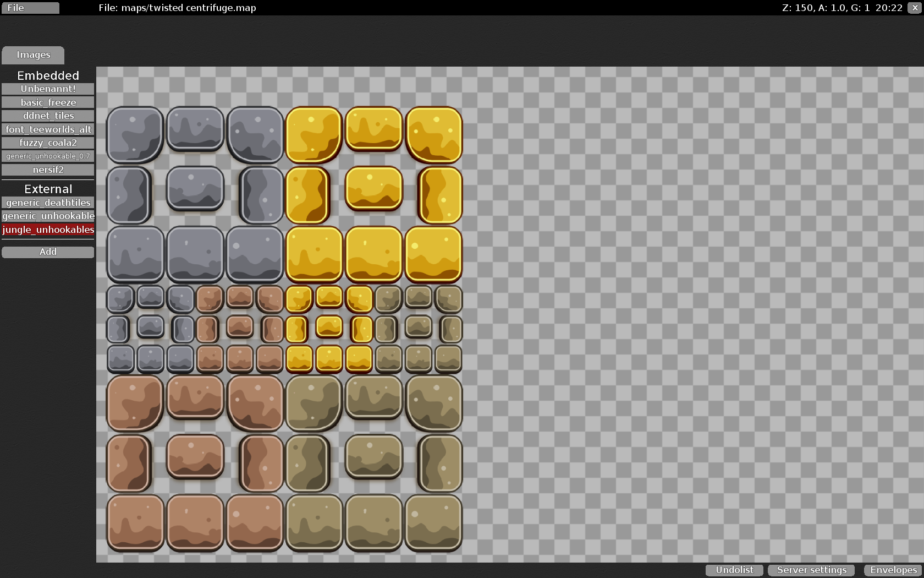This screenshot has height=578, width=924.
Task: Select the basic_freeze embedded image
Action: [48, 102]
